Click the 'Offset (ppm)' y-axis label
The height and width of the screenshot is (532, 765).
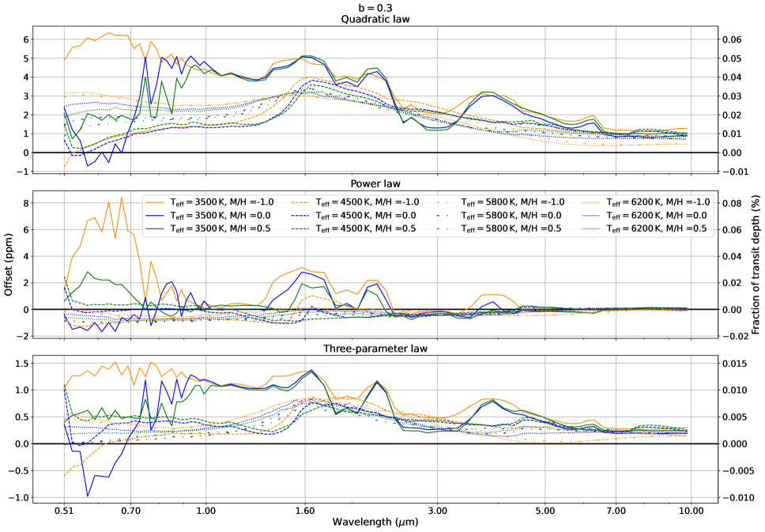click(x=8, y=264)
